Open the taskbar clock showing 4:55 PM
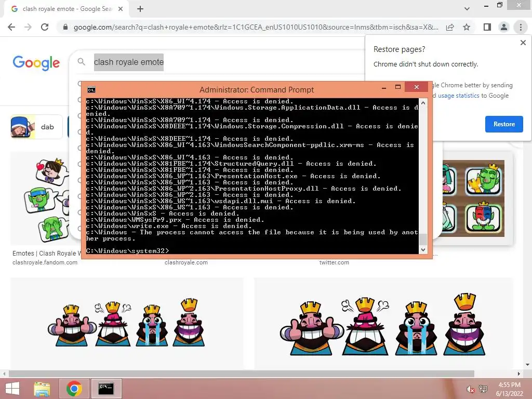The width and height of the screenshot is (532, 399). (509, 389)
